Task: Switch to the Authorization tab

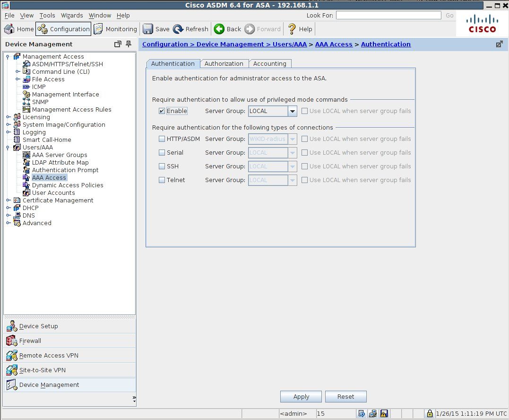Action: tap(224, 64)
